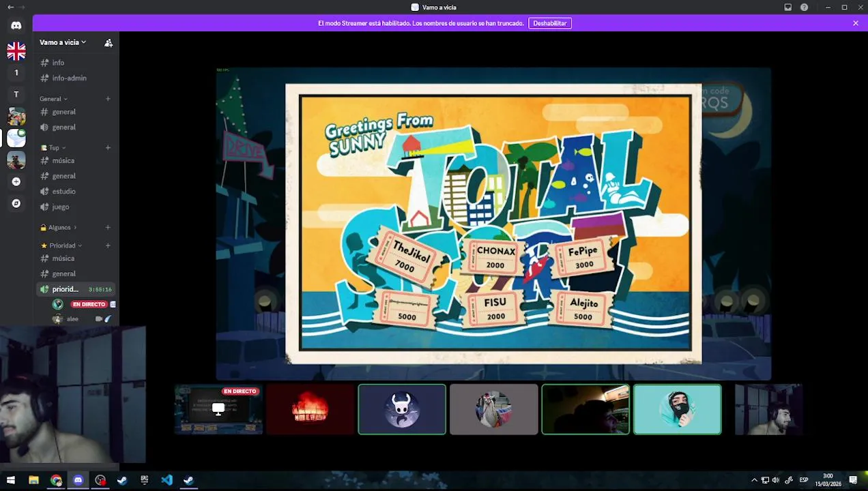Open the server labeled 1
This screenshot has width=868, height=491.
[16, 72]
